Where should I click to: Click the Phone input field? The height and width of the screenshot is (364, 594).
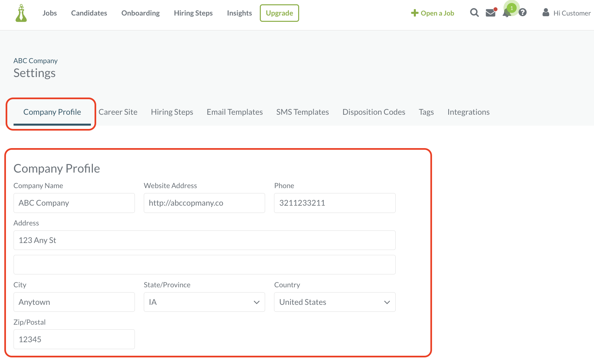(x=335, y=203)
